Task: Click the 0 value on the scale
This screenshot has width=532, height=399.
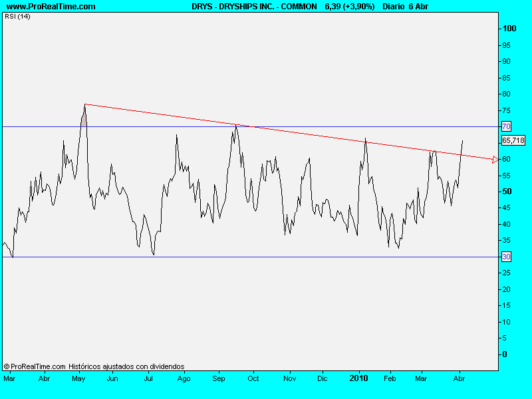Action: click(505, 354)
